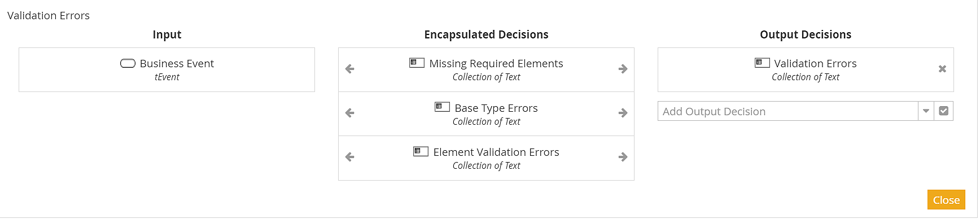Screen dimensions: 980x223
Task: Click right arrow on Missing Required Elements
Action: click(x=623, y=69)
